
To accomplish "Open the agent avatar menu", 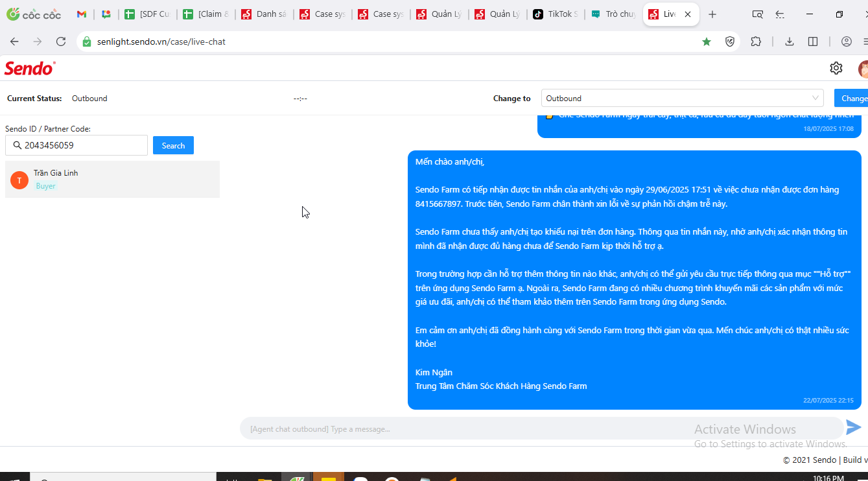I will (863, 69).
